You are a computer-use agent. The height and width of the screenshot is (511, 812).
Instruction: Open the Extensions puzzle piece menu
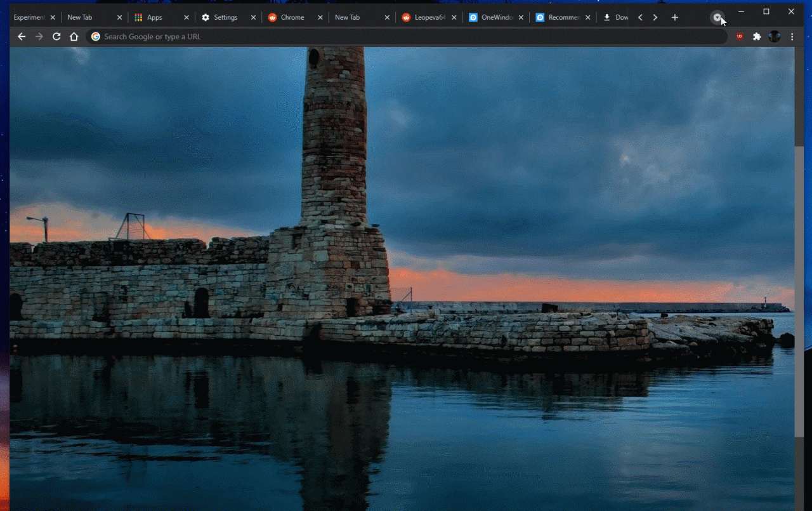coord(757,37)
